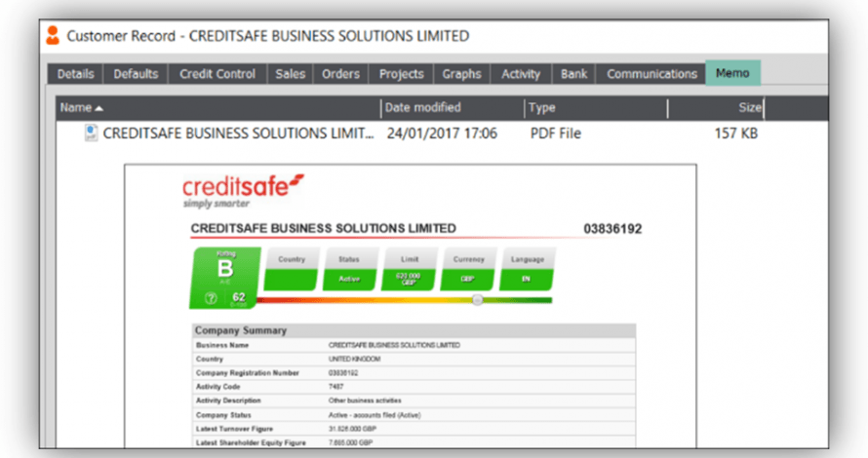Viewport: 868px width, 458px height.
Task: Switch to the Defaults tab
Action: click(x=136, y=74)
